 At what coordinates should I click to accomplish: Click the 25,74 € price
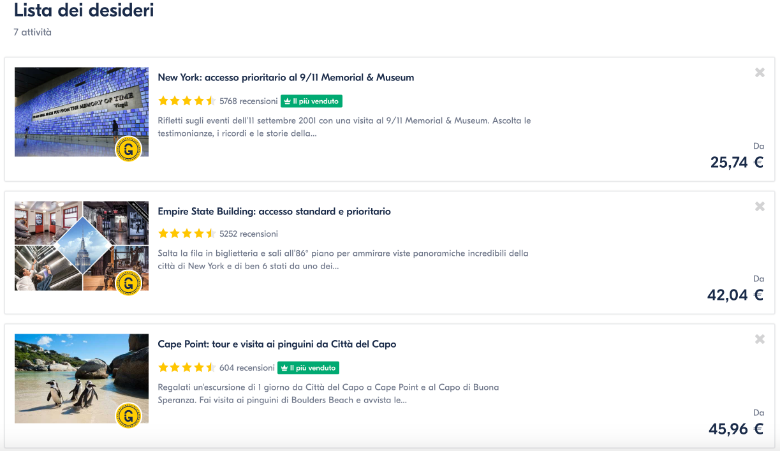(x=736, y=162)
